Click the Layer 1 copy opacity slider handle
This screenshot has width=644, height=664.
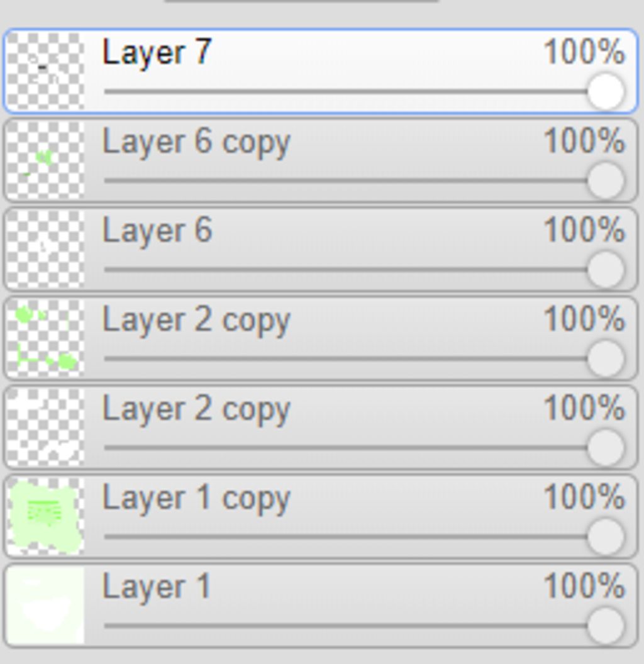coord(606,536)
